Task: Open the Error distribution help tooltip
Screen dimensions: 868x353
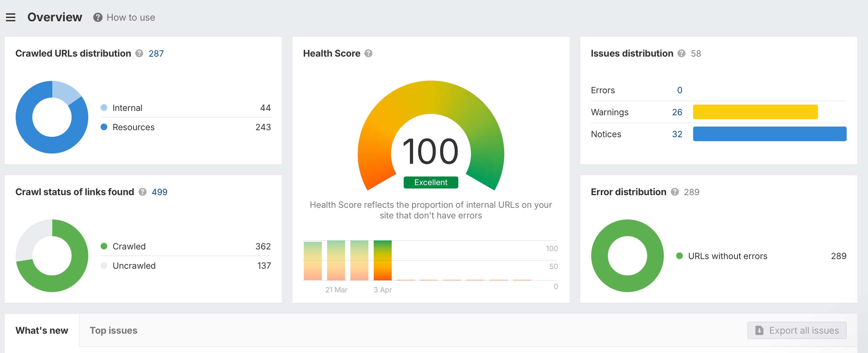Action: (675, 192)
